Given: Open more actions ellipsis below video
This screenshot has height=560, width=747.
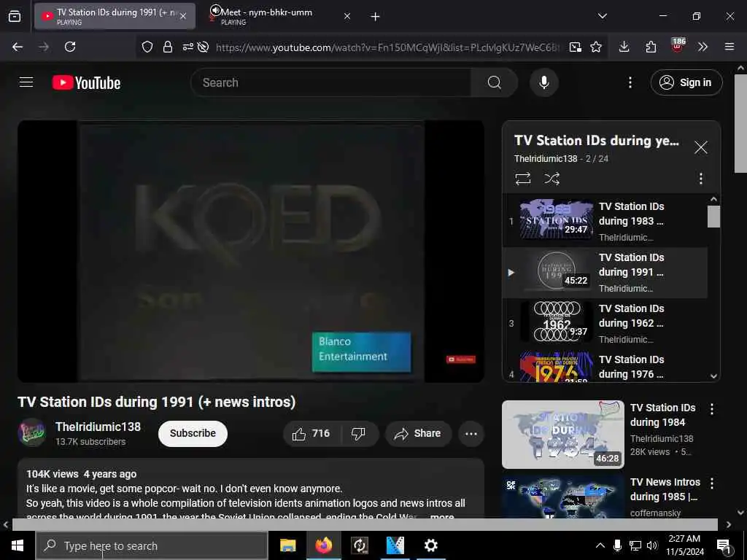Looking at the screenshot, I should (x=471, y=433).
